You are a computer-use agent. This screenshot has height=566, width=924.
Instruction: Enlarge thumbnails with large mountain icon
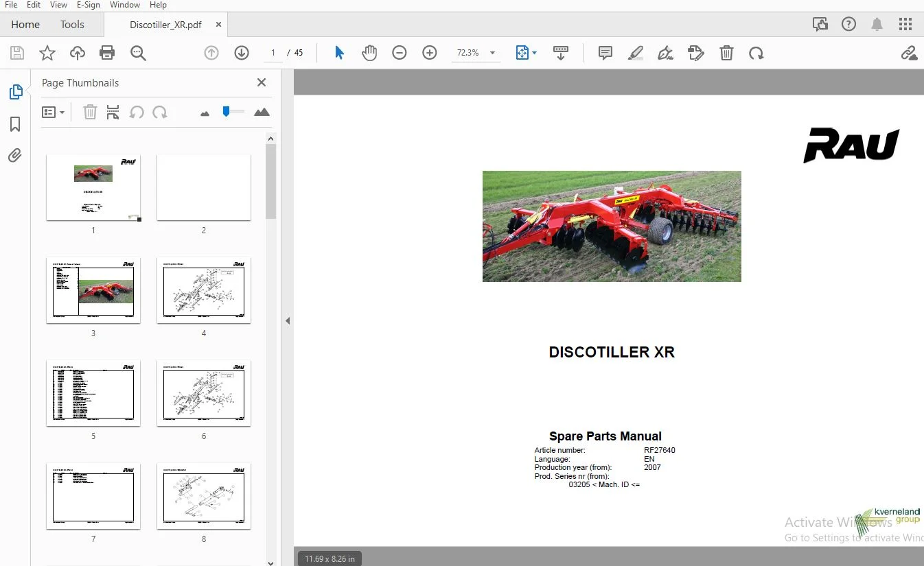(x=262, y=112)
